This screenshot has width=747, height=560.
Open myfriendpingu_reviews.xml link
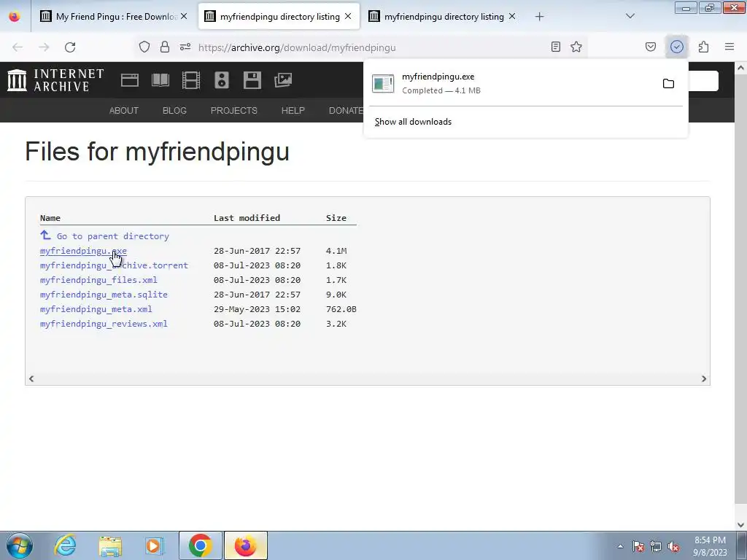104,324
